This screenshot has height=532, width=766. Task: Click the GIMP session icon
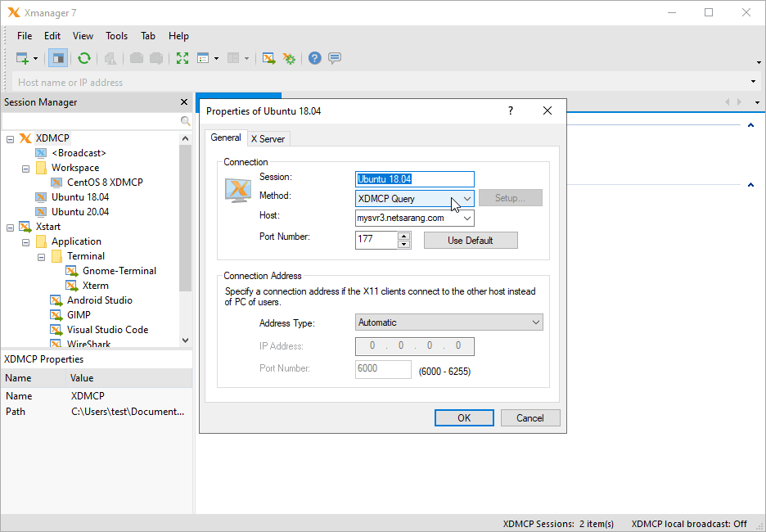[56, 314]
